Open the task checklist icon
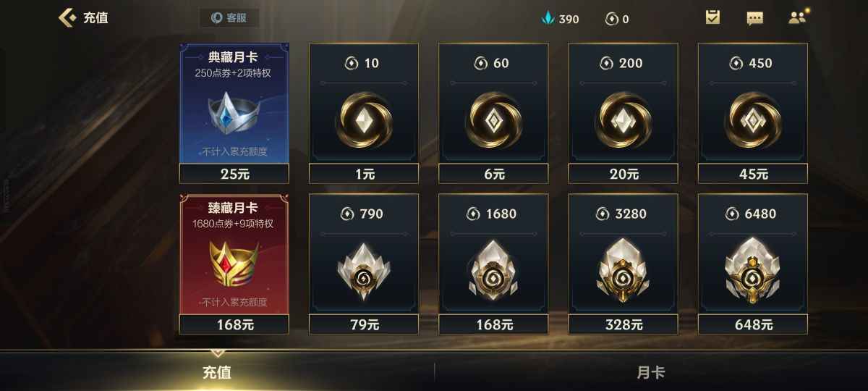868x391 pixels. pyautogui.click(x=712, y=17)
